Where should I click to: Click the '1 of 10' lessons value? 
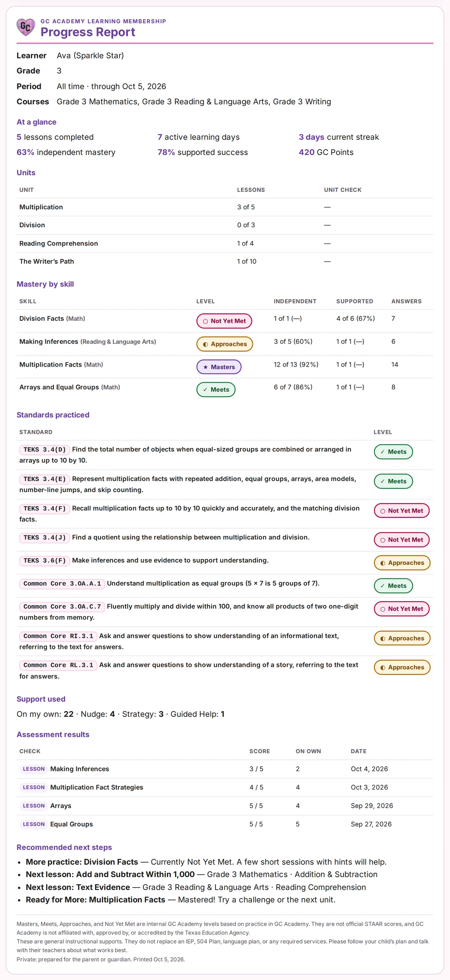pos(247,262)
